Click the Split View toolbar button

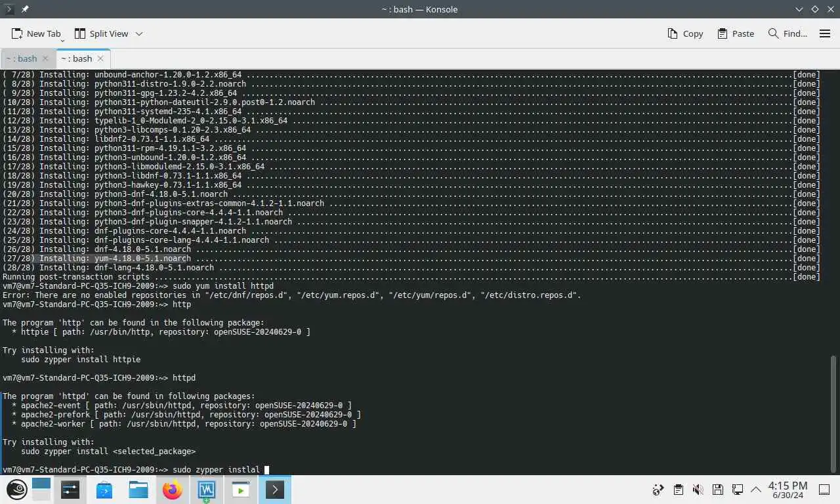tap(101, 33)
